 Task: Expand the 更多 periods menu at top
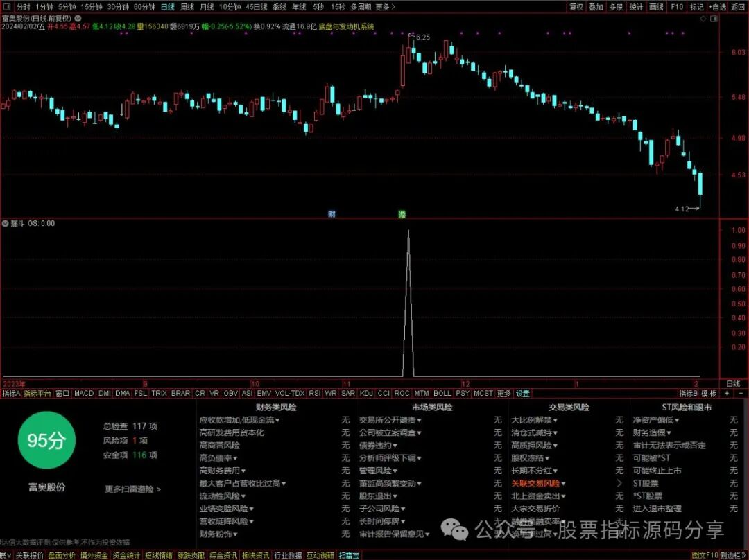(x=386, y=7)
